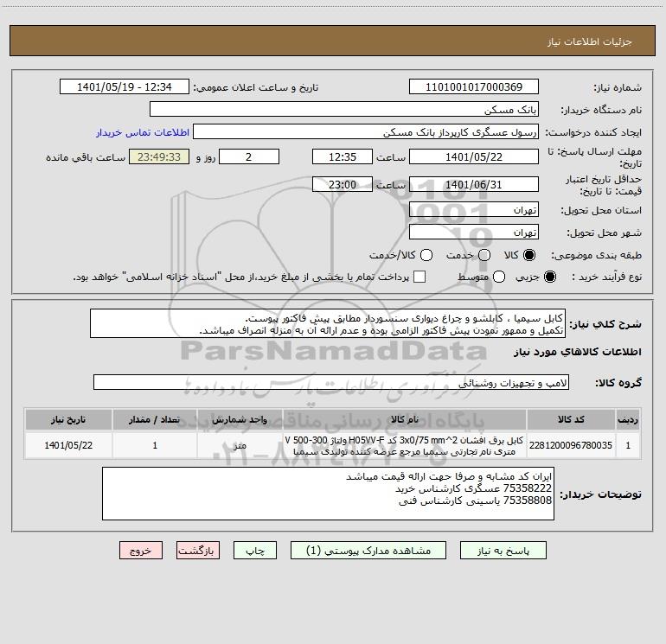Click the خروج exit button
The height and width of the screenshot is (644, 666).
pos(141,551)
